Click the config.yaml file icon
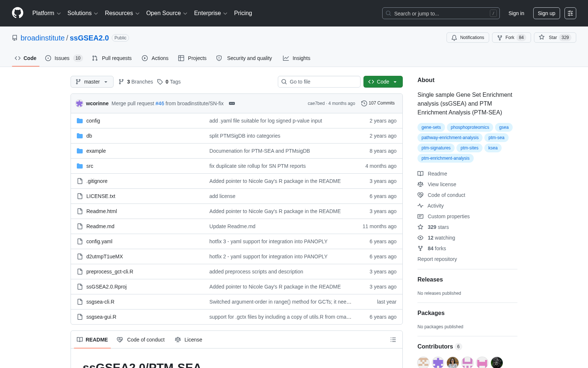Screen dimensions: 588x368 click(x=80, y=241)
